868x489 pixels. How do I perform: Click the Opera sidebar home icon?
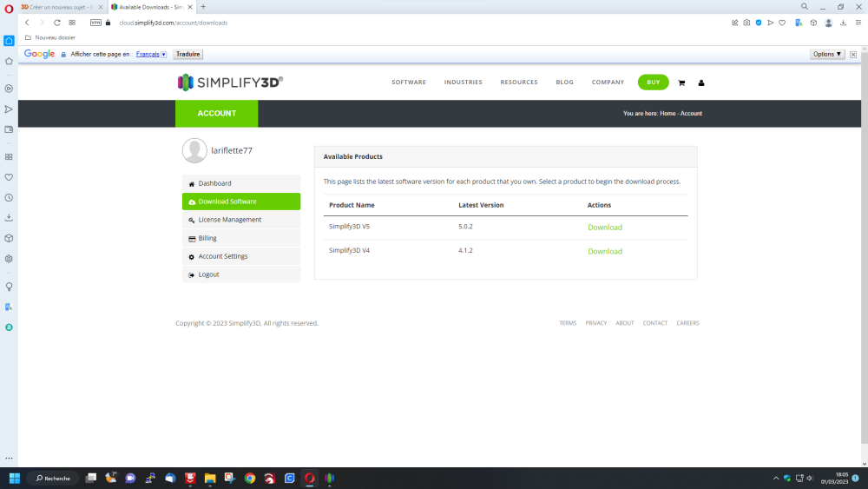9,41
